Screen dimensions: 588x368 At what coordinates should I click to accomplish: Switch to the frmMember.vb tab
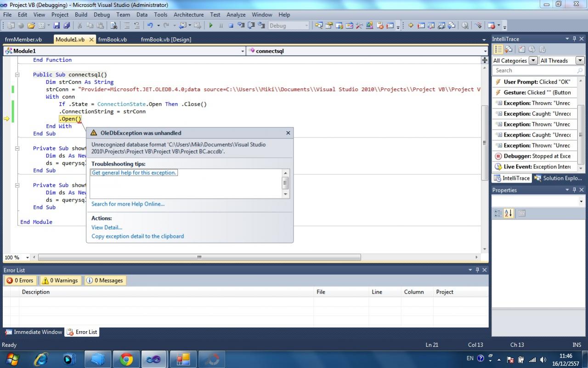tap(23, 40)
